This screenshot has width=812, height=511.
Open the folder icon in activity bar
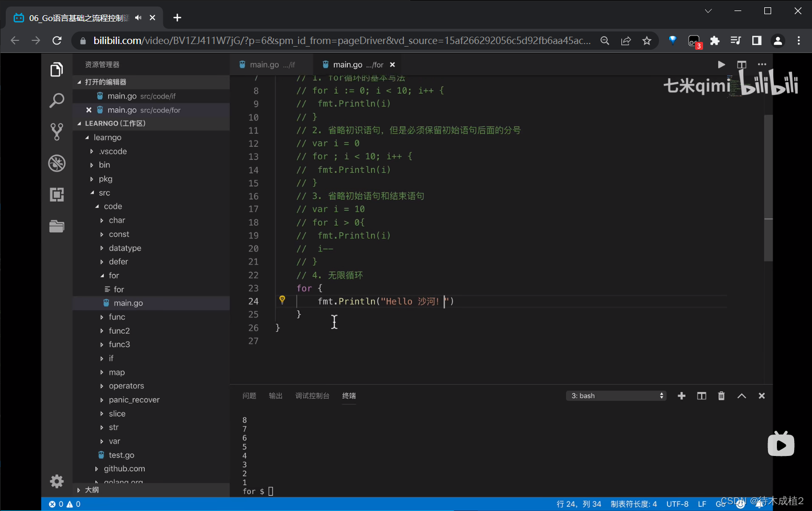(57, 226)
